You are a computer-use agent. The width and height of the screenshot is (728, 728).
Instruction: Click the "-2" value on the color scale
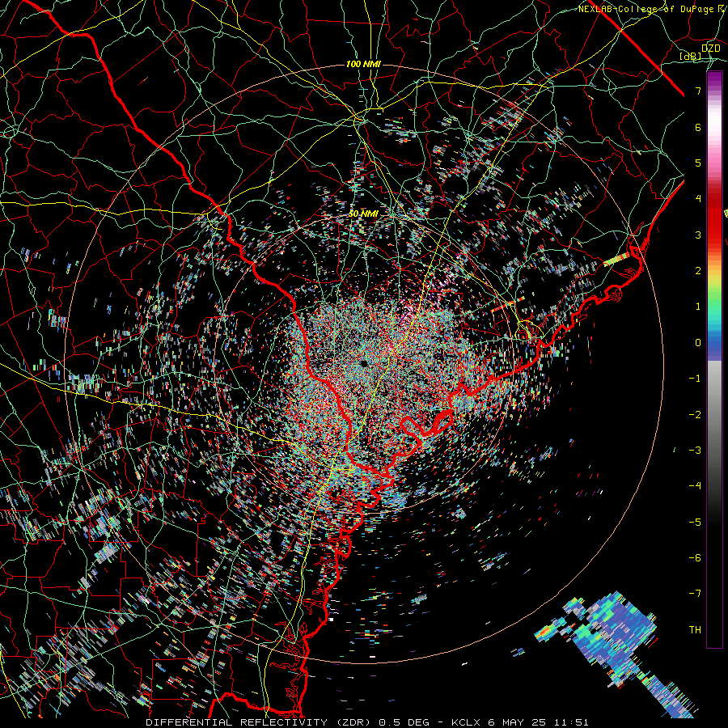pos(695,415)
